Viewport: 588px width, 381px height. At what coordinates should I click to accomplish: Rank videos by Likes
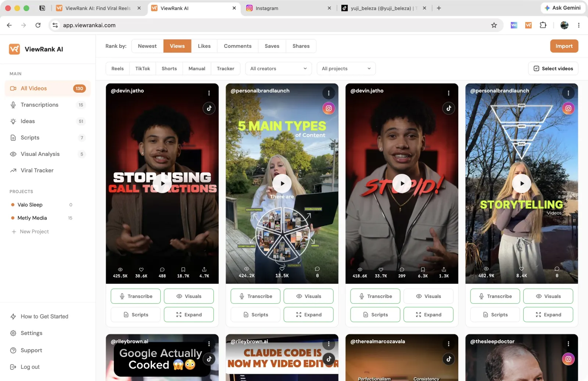(x=204, y=46)
